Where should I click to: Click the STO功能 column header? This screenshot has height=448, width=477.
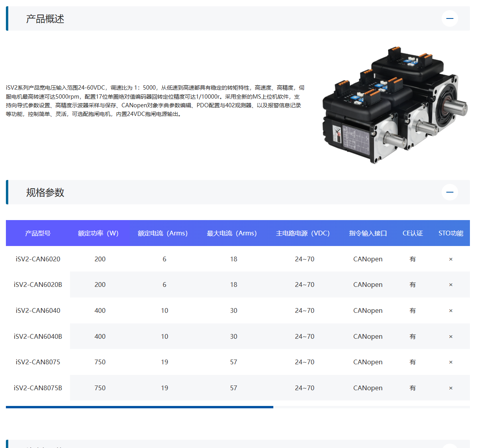(451, 233)
